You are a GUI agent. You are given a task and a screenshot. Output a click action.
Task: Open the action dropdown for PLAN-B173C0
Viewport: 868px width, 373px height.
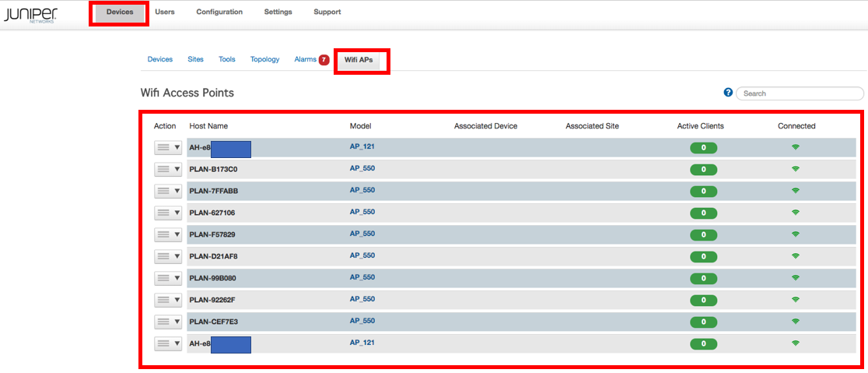(x=168, y=169)
